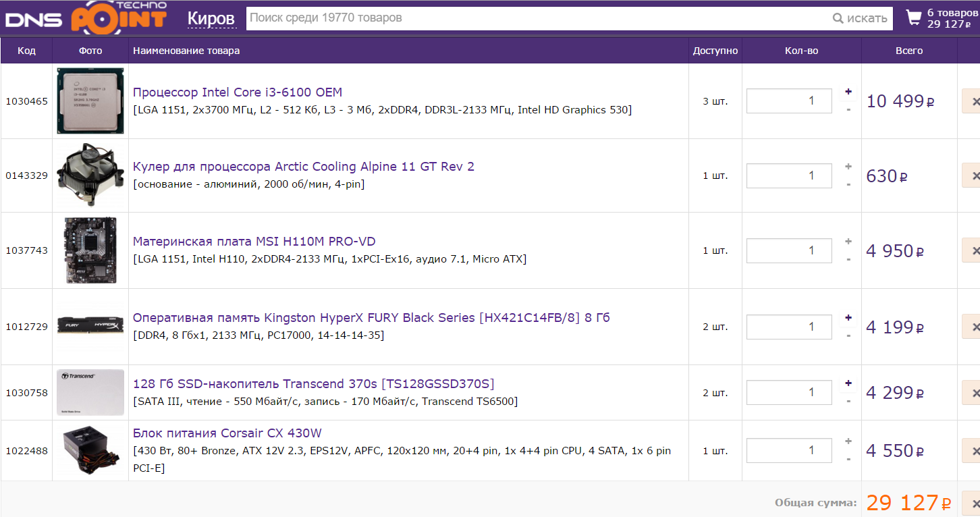Increase quantity of Intel Core i3-6100 processor
This screenshot has height=517, width=980.
(x=848, y=92)
